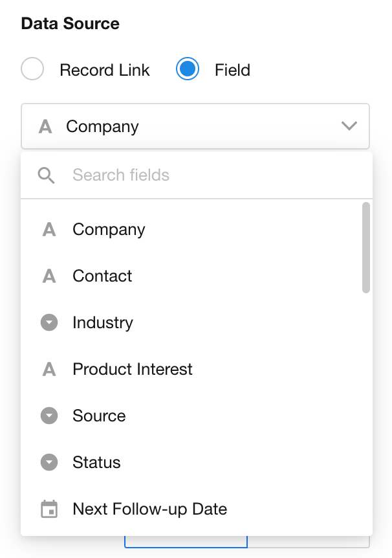Select the Field radio button
The width and height of the screenshot is (392, 558).
click(188, 70)
